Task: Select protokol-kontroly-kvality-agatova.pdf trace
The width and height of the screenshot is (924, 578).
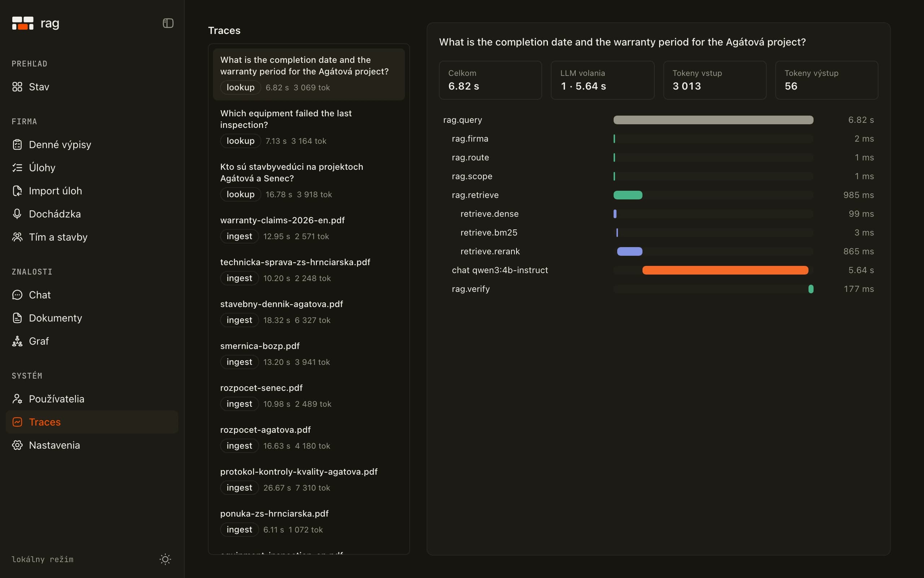Action: click(x=309, y=480)
